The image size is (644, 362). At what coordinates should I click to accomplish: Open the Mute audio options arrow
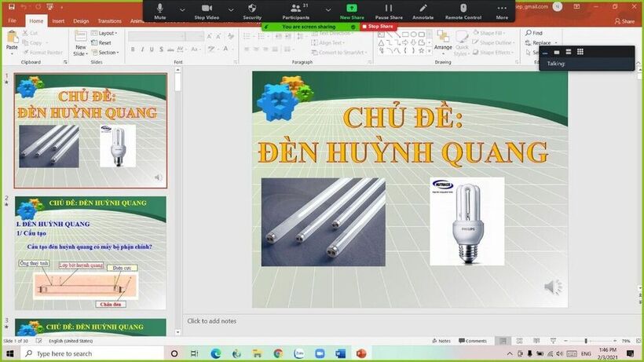tap(182, 9)
